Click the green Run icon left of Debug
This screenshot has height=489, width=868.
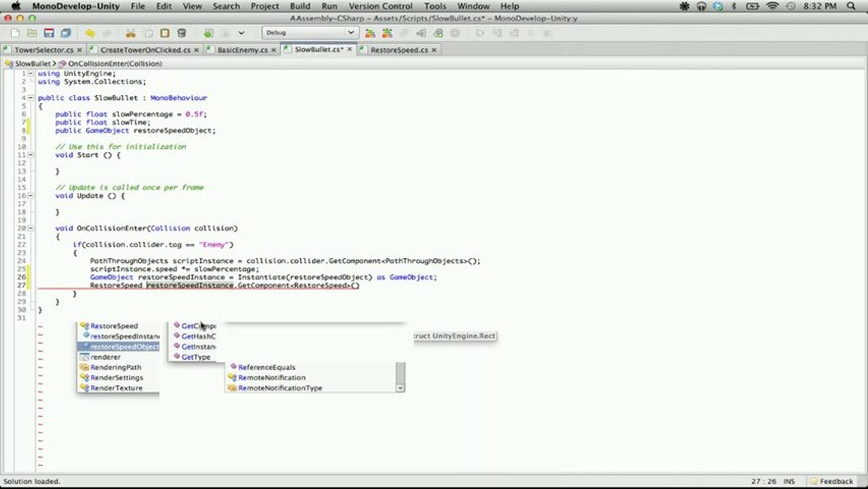click(x=208, y=33)
